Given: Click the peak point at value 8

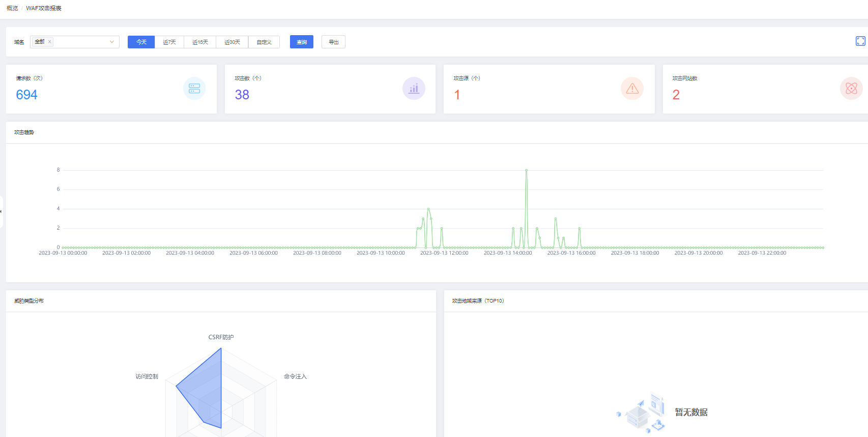Looking at the screenshot, I should (x=526, y=170).
